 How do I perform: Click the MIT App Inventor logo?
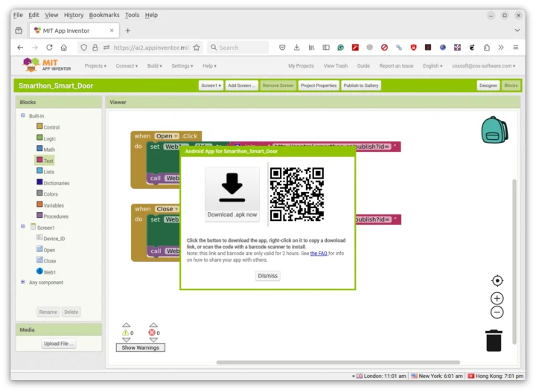point(46,65)
